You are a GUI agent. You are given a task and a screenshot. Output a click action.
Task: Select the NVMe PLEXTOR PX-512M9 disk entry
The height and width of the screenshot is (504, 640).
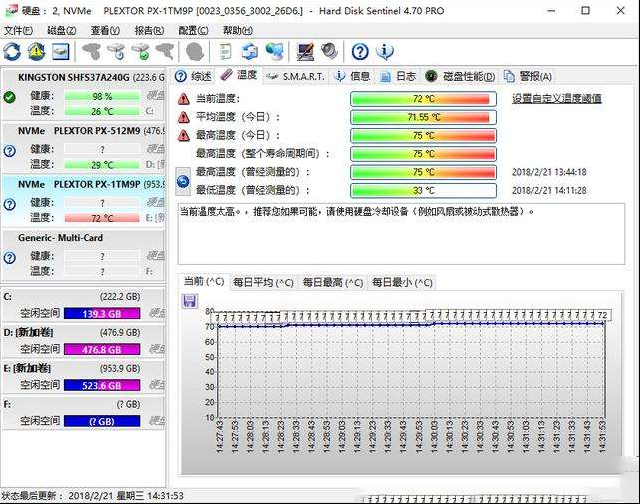click(x=84, y=148)
